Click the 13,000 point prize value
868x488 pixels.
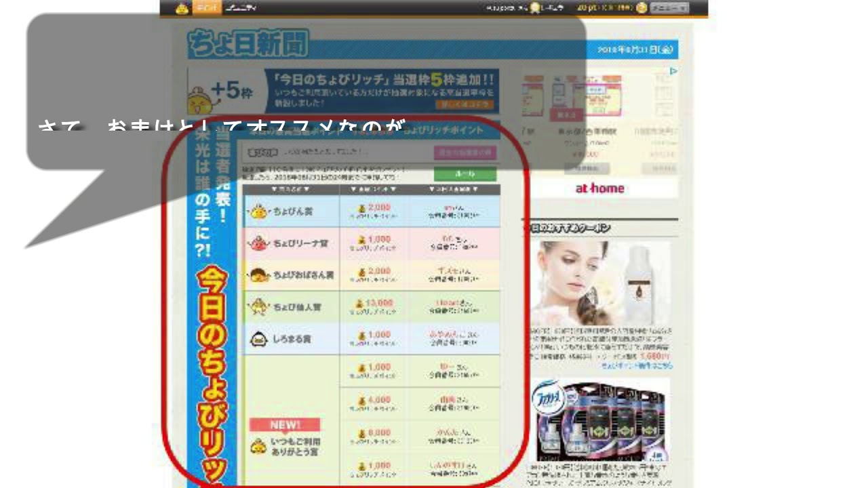(x=380, y=302)
